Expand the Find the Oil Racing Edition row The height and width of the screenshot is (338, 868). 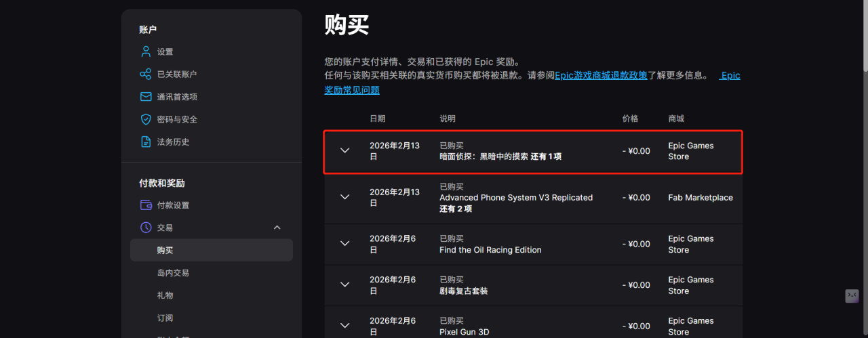click(x=344, y=244)
